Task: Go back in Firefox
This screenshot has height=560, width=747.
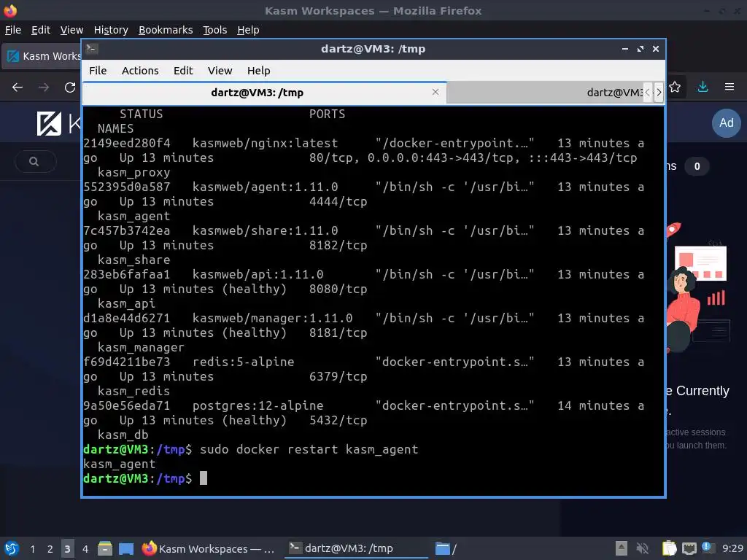Action: (18, 87)
